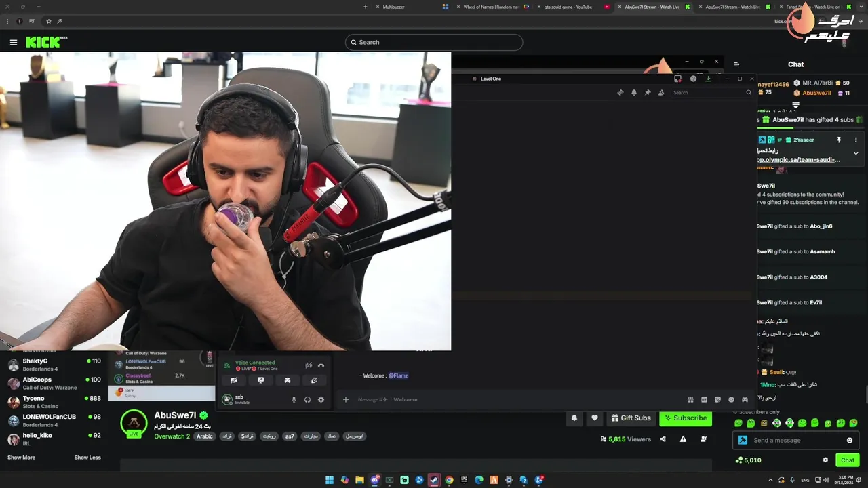868x488 pixels.
Task: Expand Subscribers only emote section
Action: tap(756, 412)
